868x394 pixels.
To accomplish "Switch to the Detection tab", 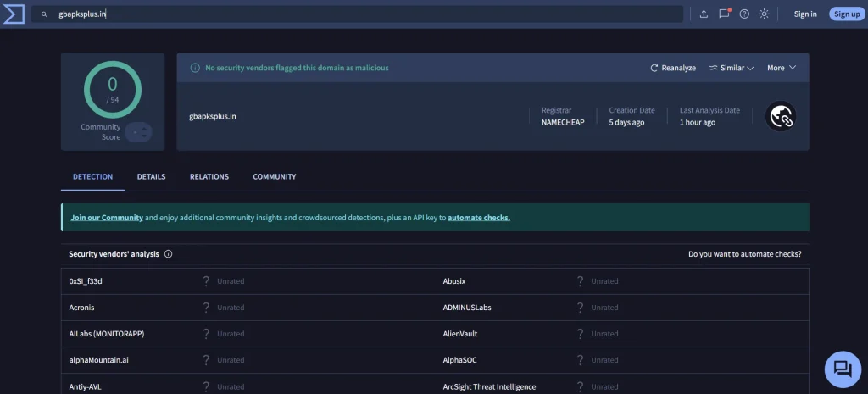I will click(x=93, y=176).
